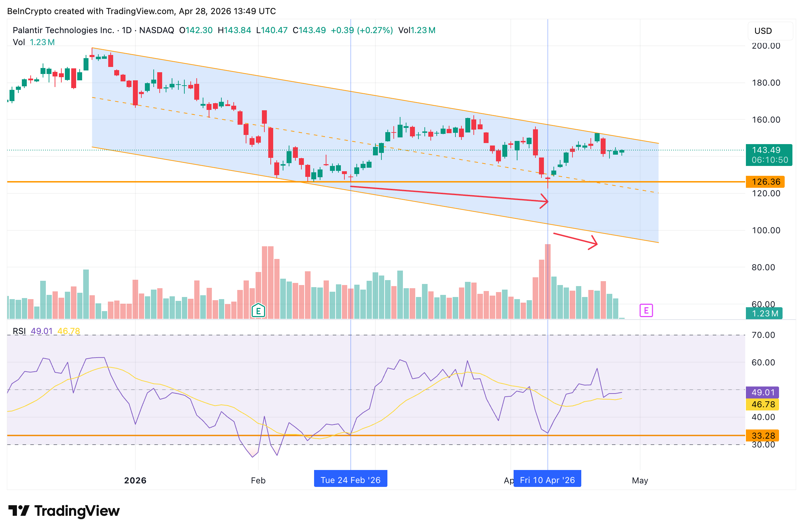Image resolution: width=803 pixels, height=532 pixels.
Task: Click the May label on the time axis
Action: click(640, 480)
